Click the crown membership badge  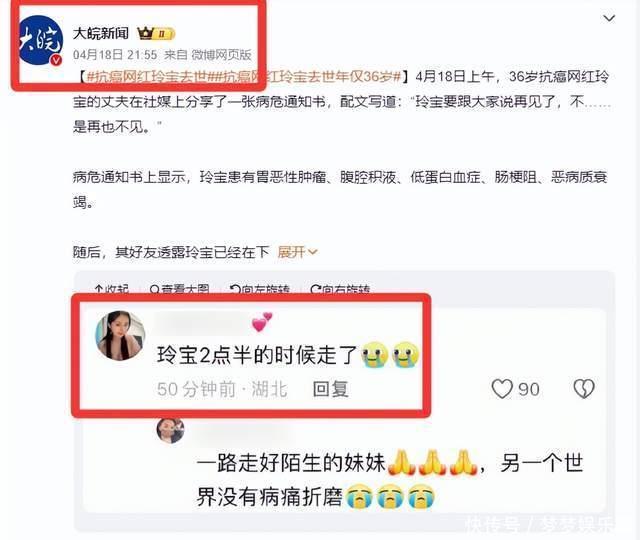156,33
